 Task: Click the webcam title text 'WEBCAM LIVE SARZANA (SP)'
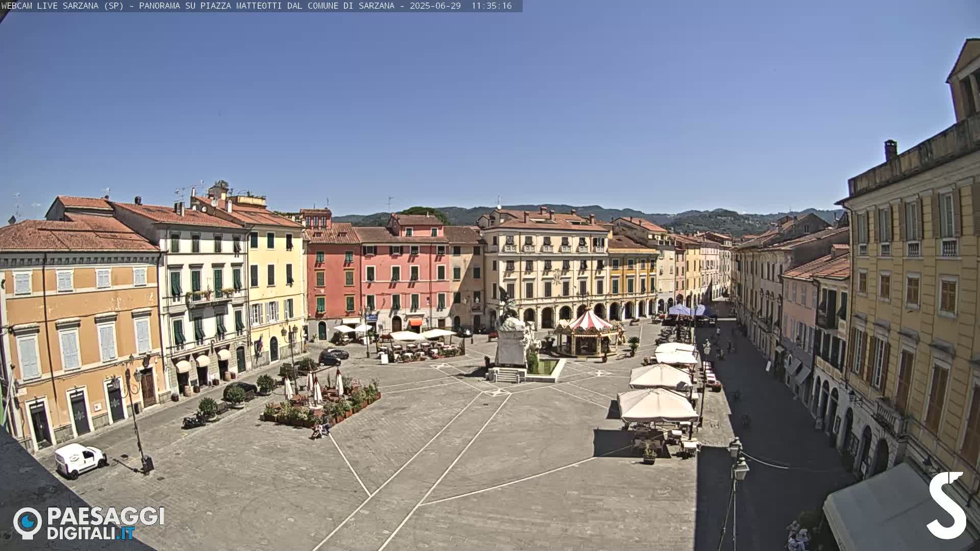tap(62, 6)
